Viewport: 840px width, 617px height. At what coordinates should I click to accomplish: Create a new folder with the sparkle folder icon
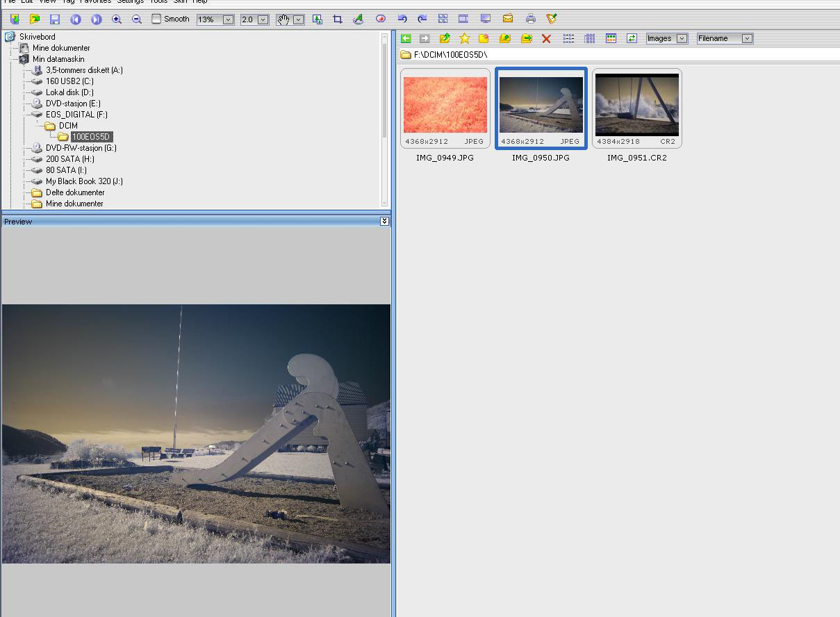tap(484, 38)
